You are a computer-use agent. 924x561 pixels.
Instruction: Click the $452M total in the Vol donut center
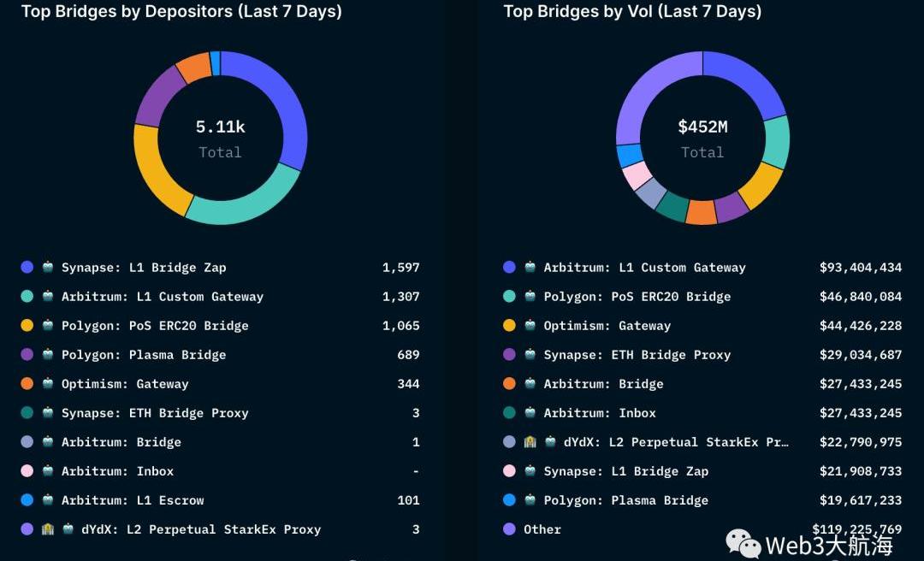[x=702, y=127]
